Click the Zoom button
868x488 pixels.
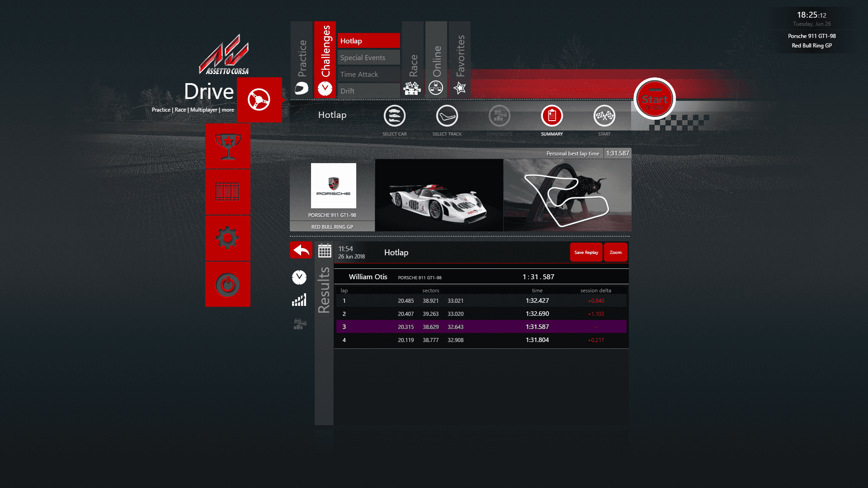tap(616, 252)
